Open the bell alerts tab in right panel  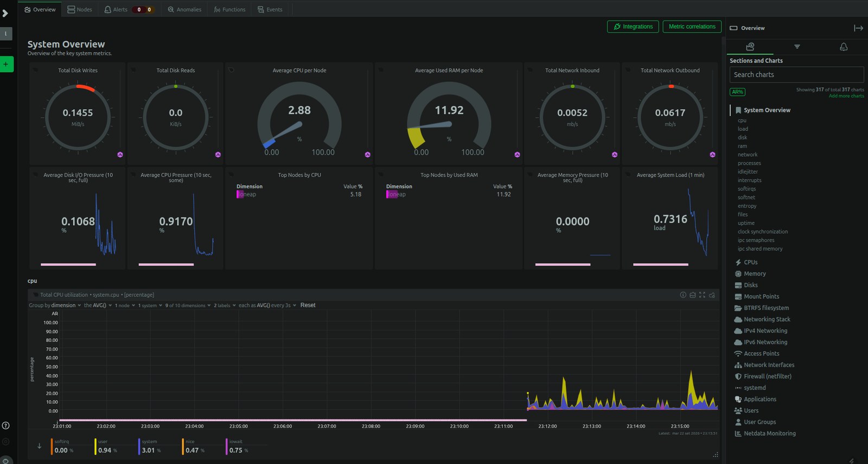pos(844,47)
